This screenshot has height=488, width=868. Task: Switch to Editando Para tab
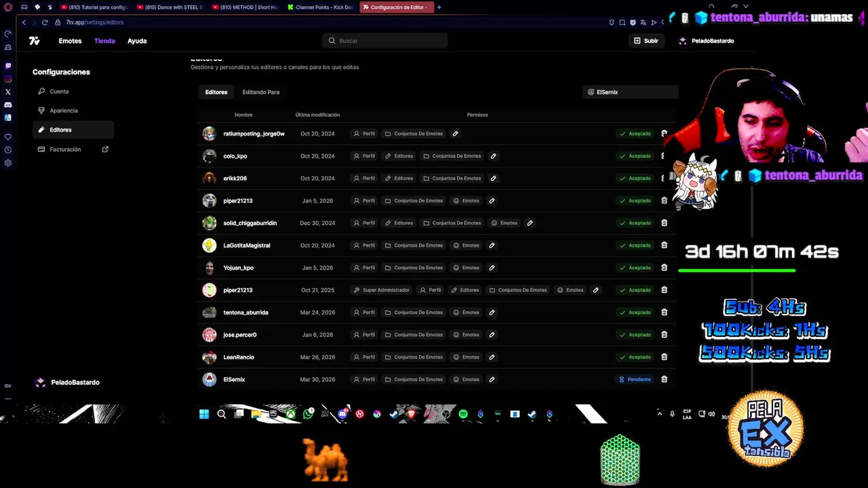261,92
